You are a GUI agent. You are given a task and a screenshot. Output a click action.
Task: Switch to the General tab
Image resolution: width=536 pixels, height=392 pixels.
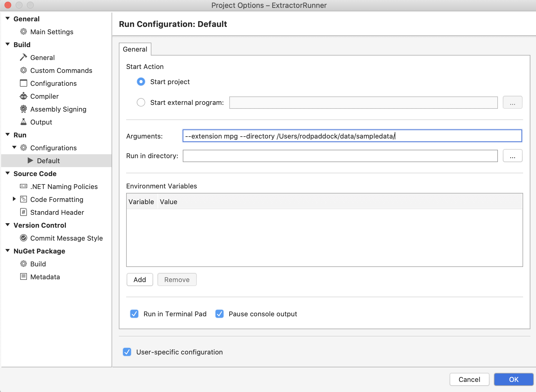pyautogui.click(x=135, y=49)
